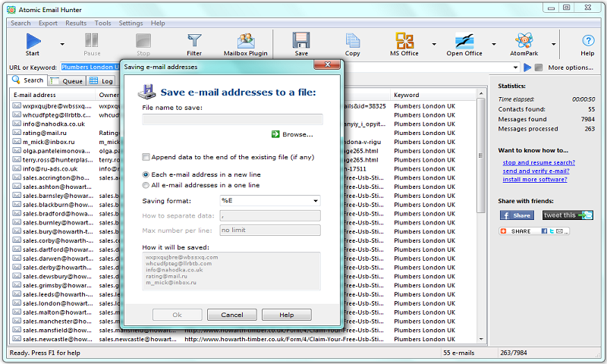The height and width of the screenshot is (364, 607).
Task: Open the 'send and verify e-mail?' link
Action: 535,171
